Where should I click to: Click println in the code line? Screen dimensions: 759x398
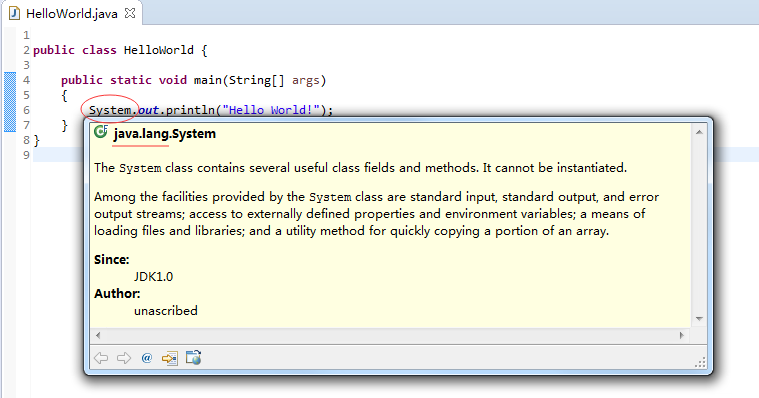click(190, 110)
